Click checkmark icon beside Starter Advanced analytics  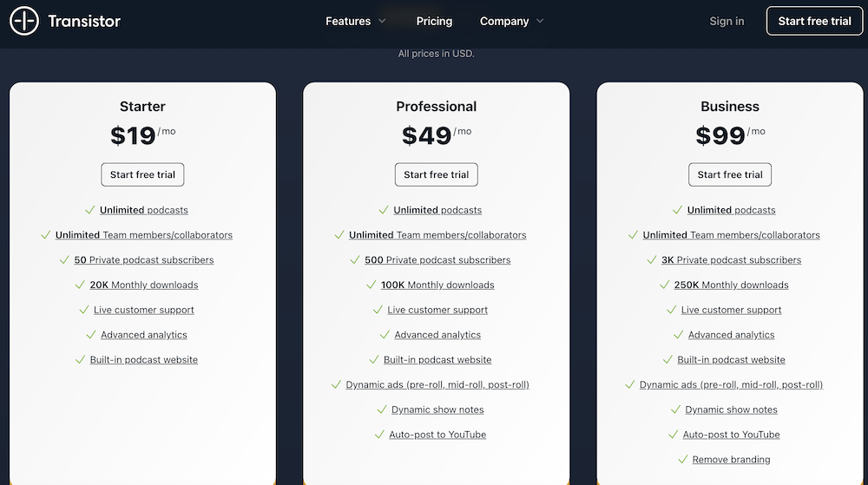click(90, 335)
